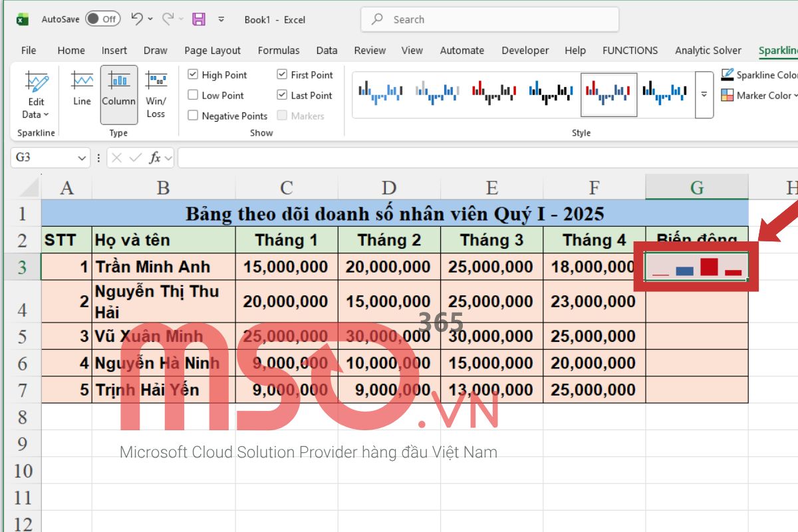
Task: Open the Name Box dropdown arrow
Action: (x=82, y=158)
